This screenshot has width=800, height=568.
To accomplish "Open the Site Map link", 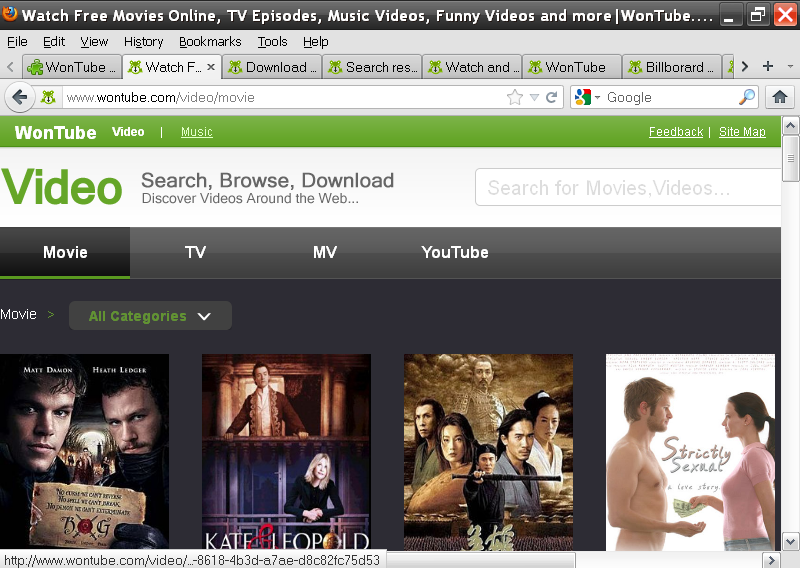I will tap(742, 132).
